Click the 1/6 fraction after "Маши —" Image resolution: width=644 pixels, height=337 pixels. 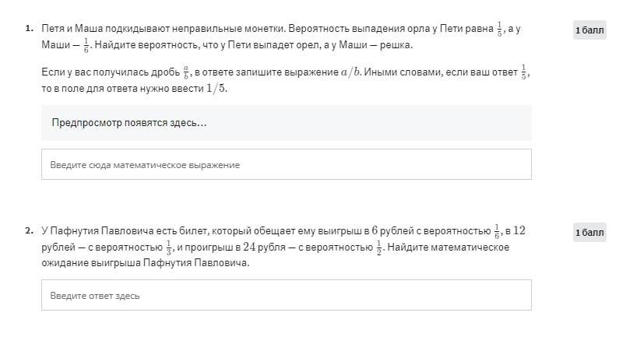pos(87,45)
